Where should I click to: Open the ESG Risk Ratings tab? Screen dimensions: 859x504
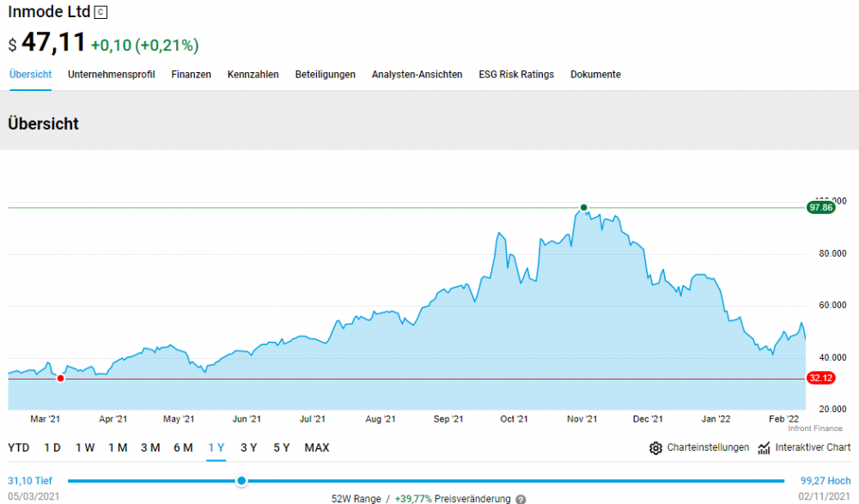516,75
